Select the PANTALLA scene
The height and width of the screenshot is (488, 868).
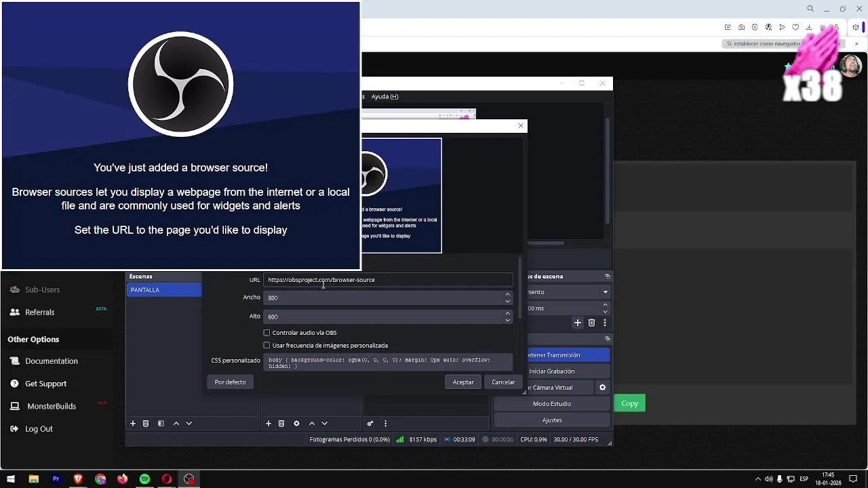pyautogui.click(x=165, y=290)
